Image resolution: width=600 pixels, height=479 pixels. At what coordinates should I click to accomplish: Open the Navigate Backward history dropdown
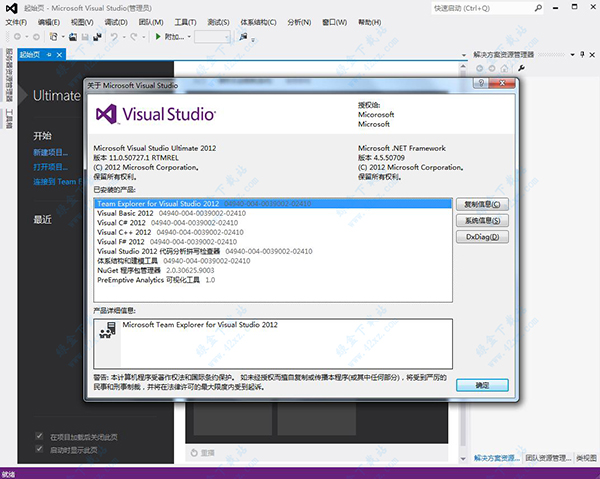[27, 37]
